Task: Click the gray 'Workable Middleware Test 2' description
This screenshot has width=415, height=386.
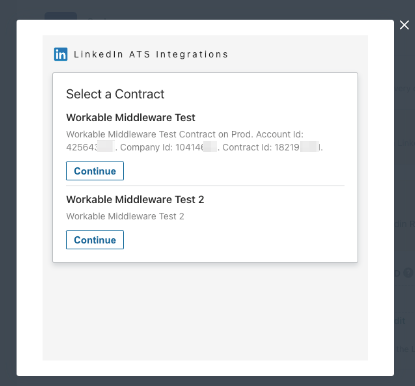Action: 125,216
